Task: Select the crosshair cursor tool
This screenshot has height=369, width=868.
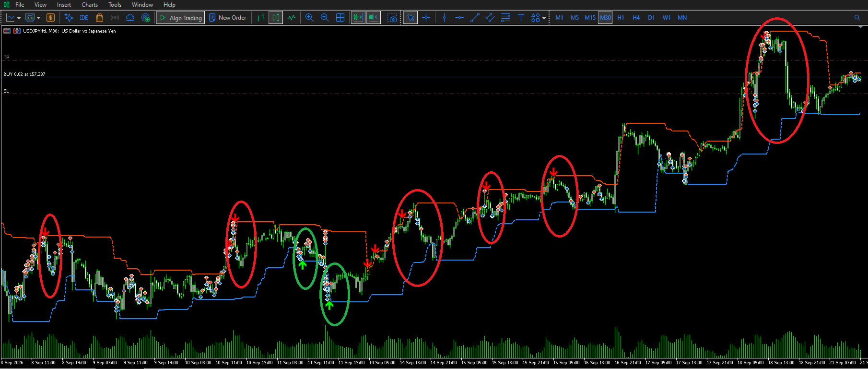Action: click(x=426, y=18)
